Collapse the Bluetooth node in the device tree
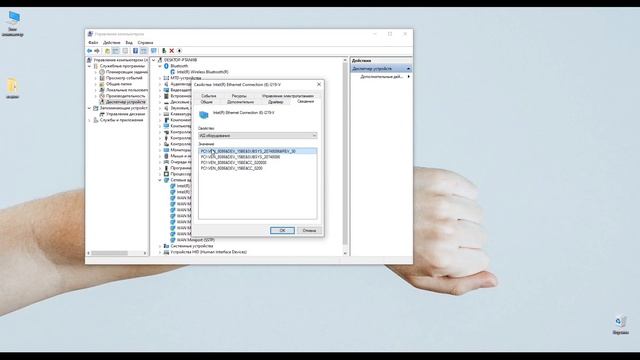Image resolution: width=640 pixels, height=360 pixels. point(160,66)
